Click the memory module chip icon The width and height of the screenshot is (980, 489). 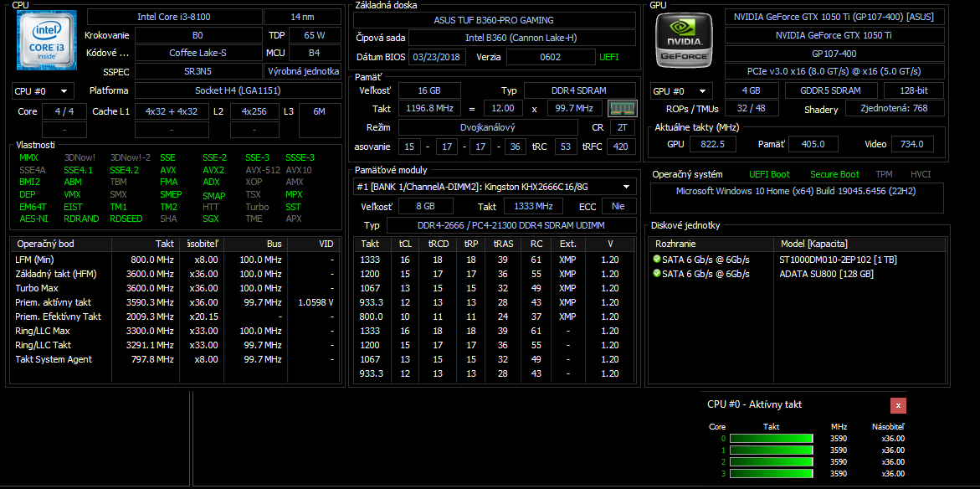coord(622,108)
